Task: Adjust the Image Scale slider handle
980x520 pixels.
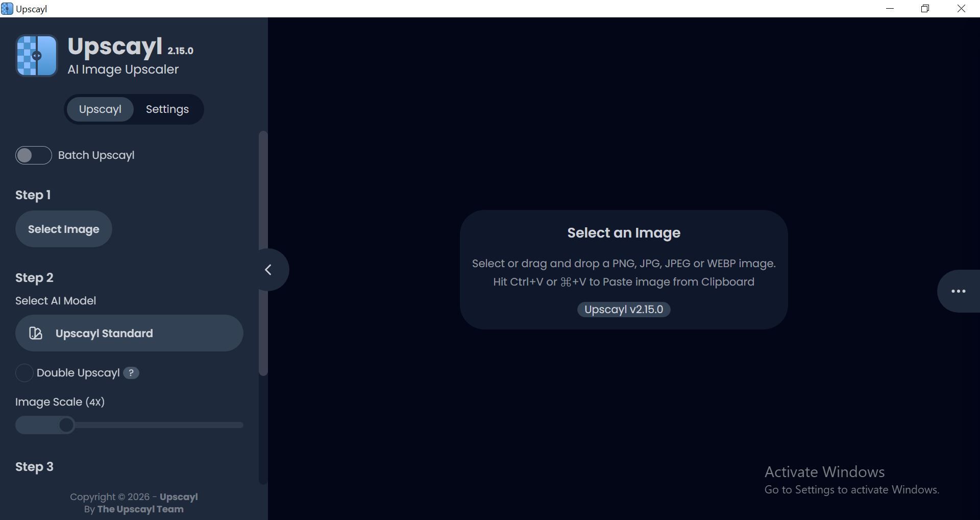Action: [66, 425]
